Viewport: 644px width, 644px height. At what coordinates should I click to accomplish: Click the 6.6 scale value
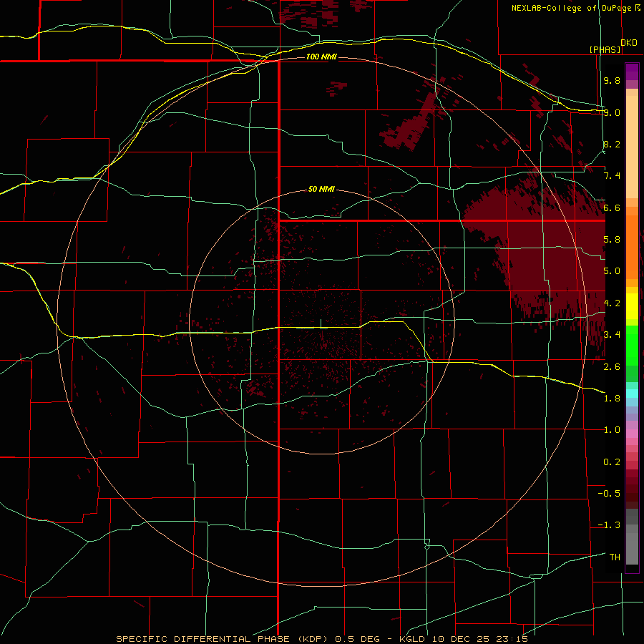tap(612, 208)
